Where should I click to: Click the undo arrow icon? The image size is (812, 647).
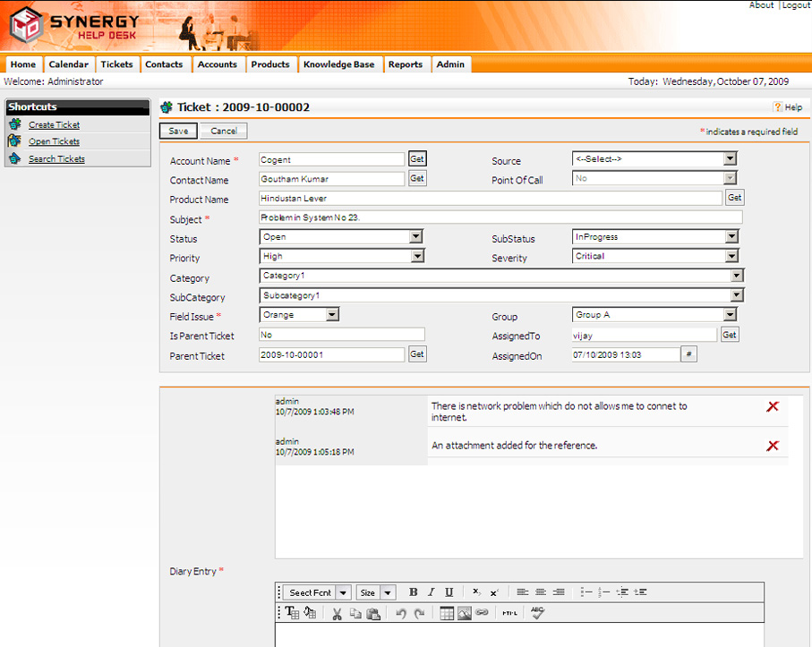(x=401, y=613)
